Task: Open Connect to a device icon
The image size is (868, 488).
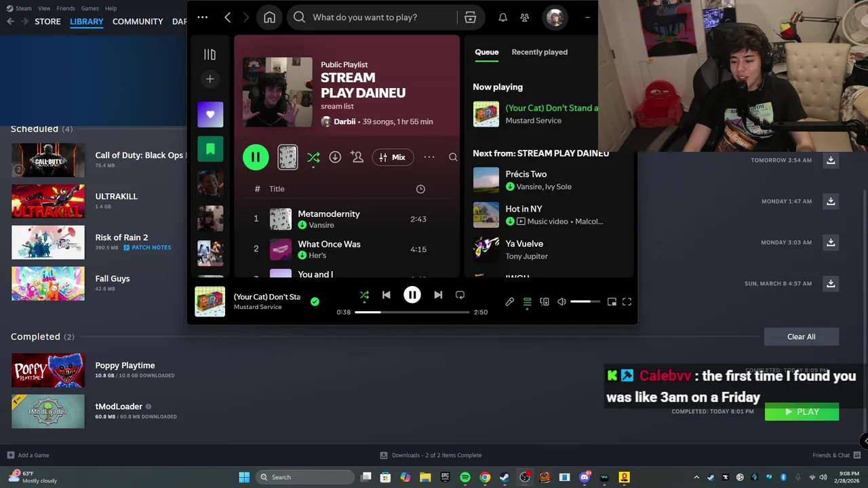Action: point(545,302)
